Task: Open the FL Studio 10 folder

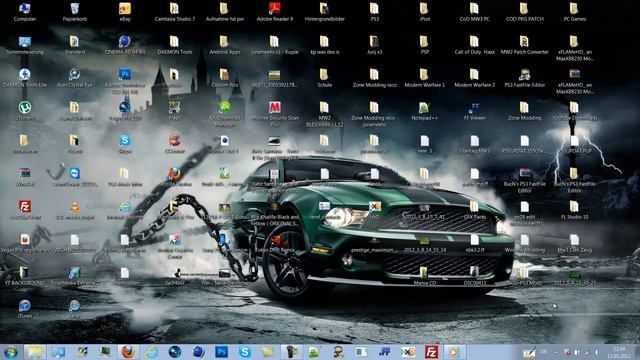Action: (x=575, y=210)
